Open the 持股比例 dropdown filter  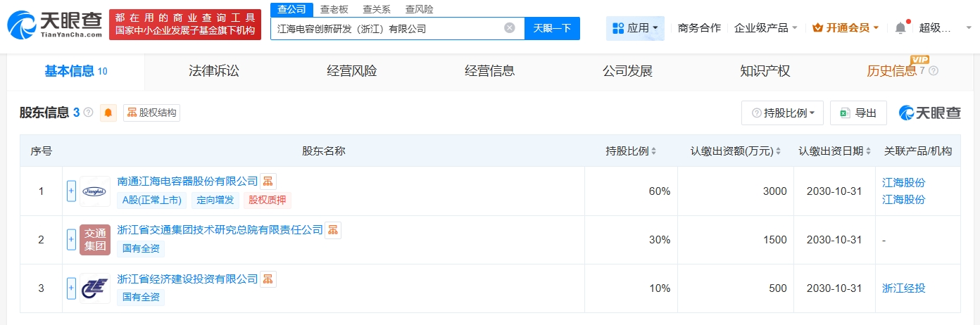tap(782, 113)
